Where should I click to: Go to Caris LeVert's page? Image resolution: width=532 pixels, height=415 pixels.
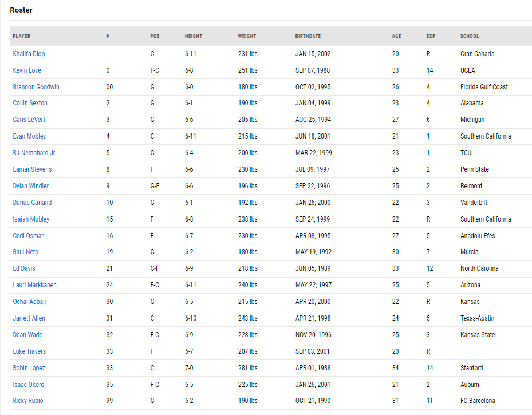tap(29, 119)
